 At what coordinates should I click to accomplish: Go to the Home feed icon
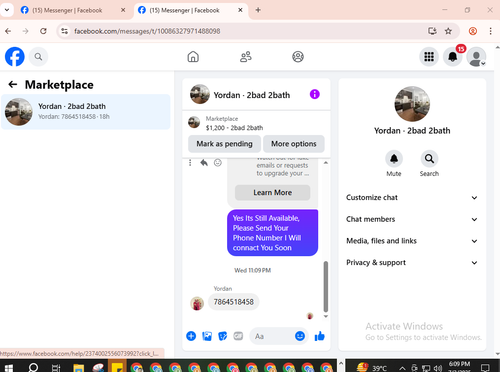(x=193, y=57)
